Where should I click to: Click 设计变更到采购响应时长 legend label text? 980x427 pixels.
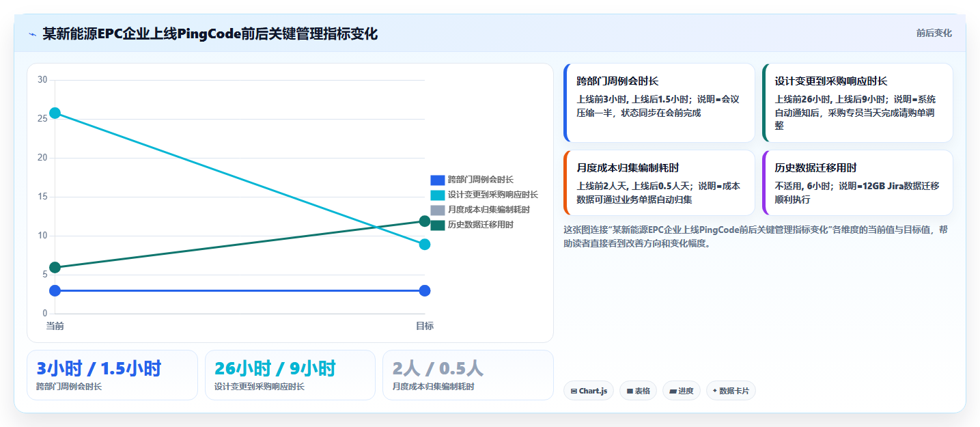click(x=493, y=195)
